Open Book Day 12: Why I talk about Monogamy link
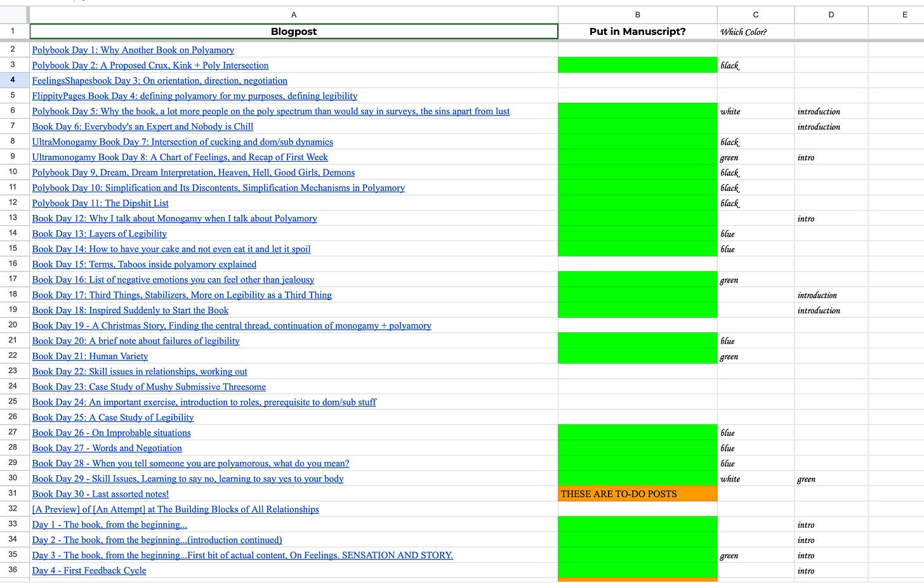Screen dimensions: 924x583 pos(175,218)
